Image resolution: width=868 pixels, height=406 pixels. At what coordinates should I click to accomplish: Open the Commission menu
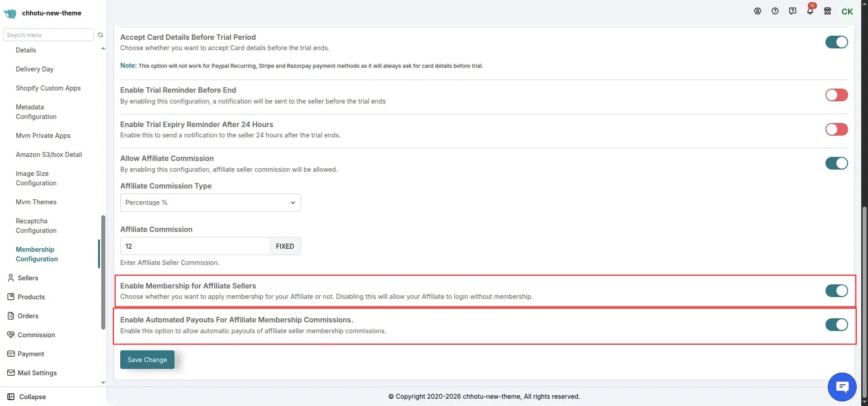point(36,335)
